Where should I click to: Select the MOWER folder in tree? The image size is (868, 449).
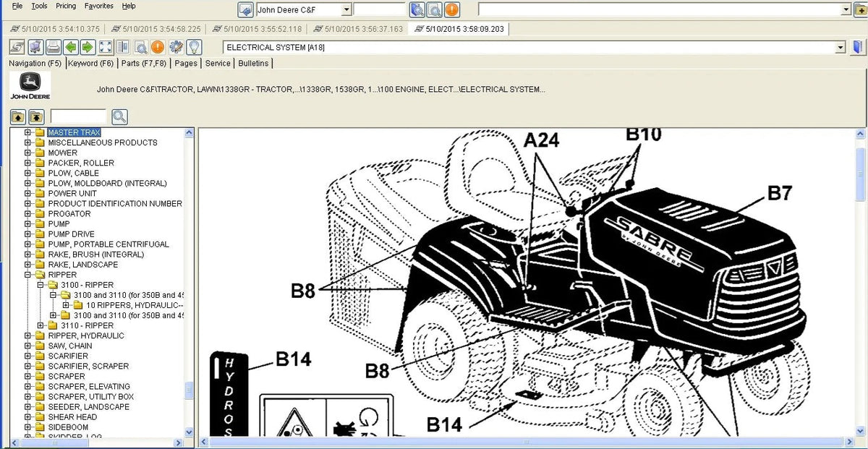[x=62, y=153]
